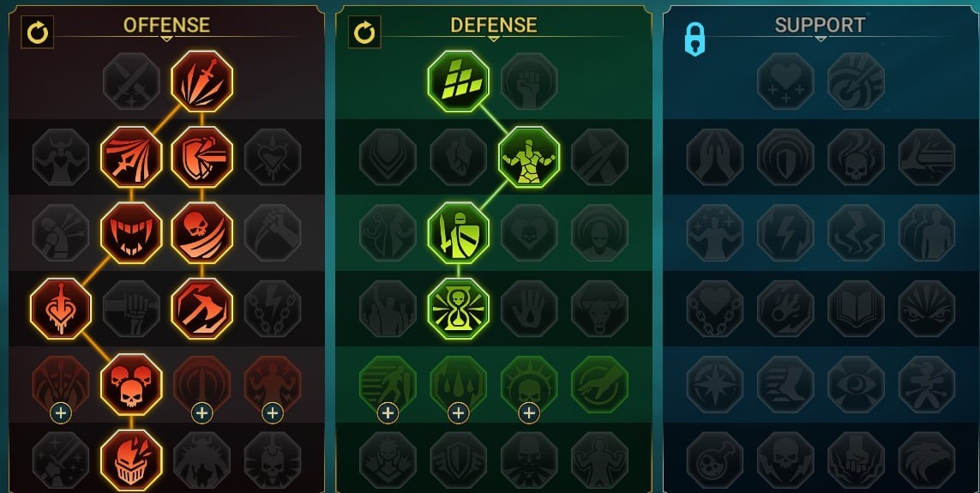Click the Support tree padlock icon
The image size is (980, 493).
pyautogui.click(x=694, y=39)
